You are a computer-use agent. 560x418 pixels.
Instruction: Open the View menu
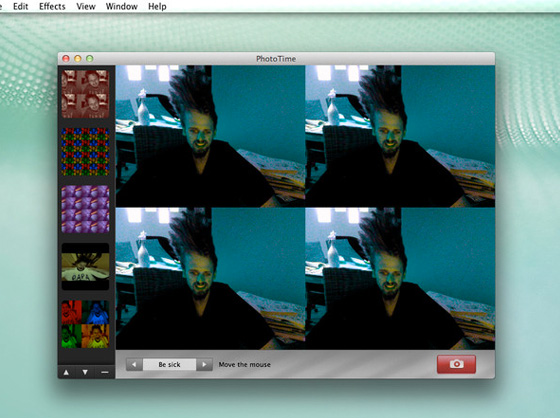click(x=86, y=6)
